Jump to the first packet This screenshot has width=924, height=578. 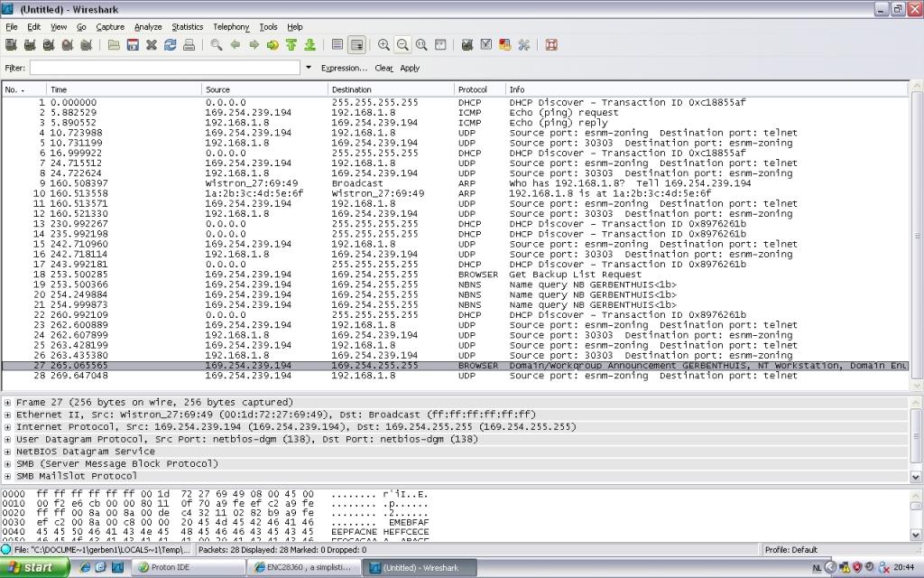292,44
